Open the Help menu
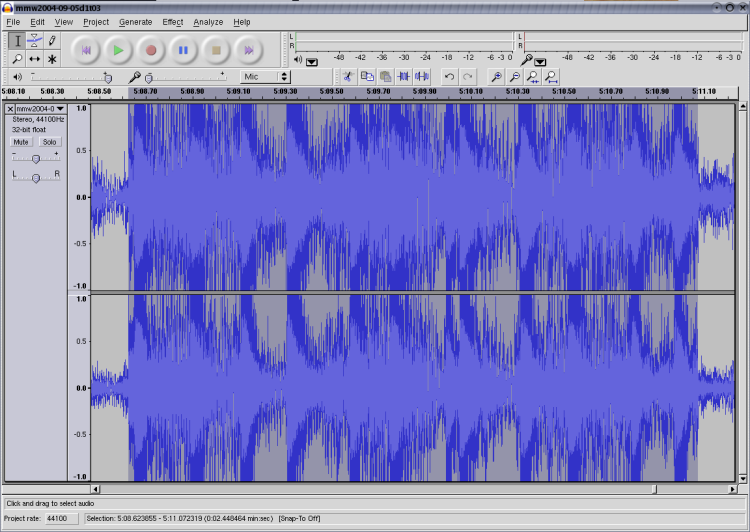The width and height of the screenshot is (750, 532). 242,22
